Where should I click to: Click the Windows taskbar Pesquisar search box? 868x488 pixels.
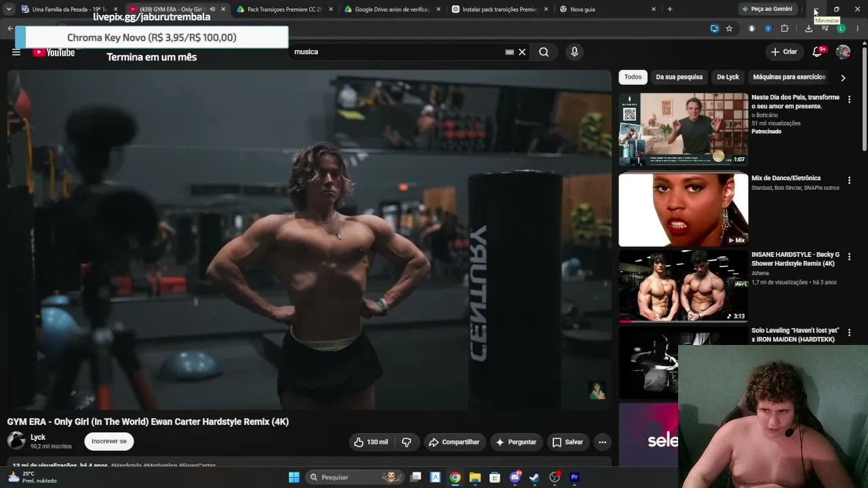pos(355,477)
